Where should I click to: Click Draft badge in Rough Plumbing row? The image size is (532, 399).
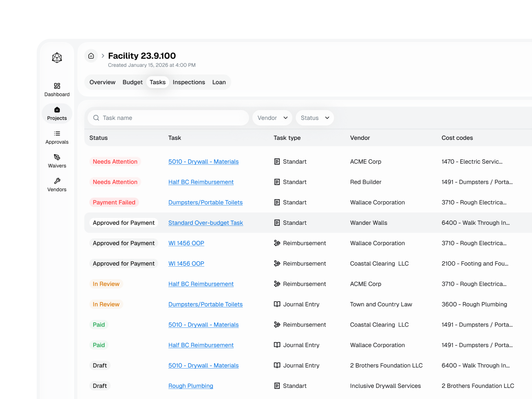[x=100, y=386]
